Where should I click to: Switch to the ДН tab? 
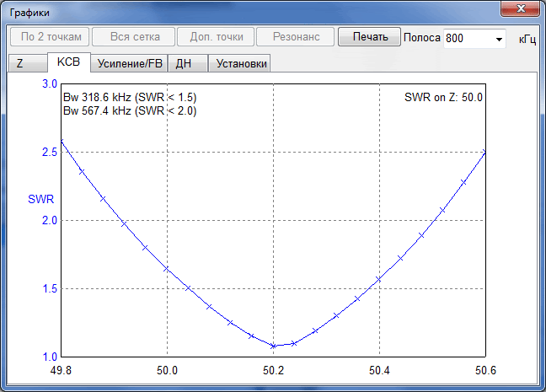point(188,63)
